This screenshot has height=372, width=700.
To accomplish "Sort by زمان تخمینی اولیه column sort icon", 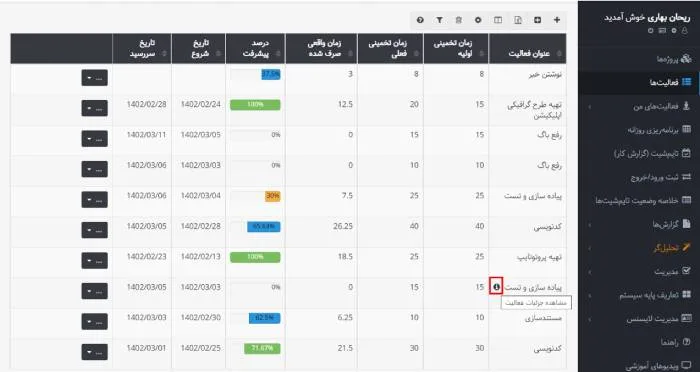I will pos(481,54).
